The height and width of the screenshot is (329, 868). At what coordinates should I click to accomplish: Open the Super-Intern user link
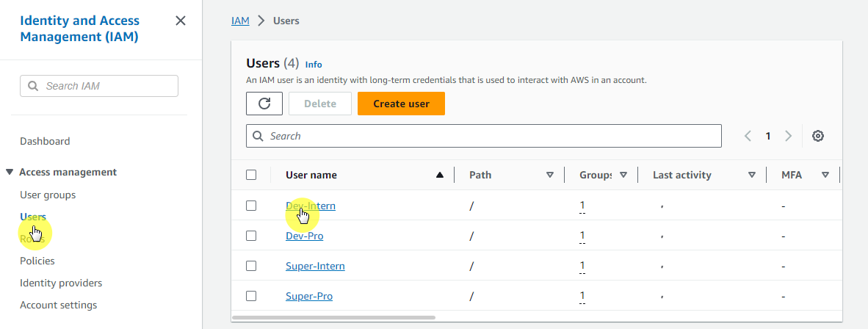point(315,266)
